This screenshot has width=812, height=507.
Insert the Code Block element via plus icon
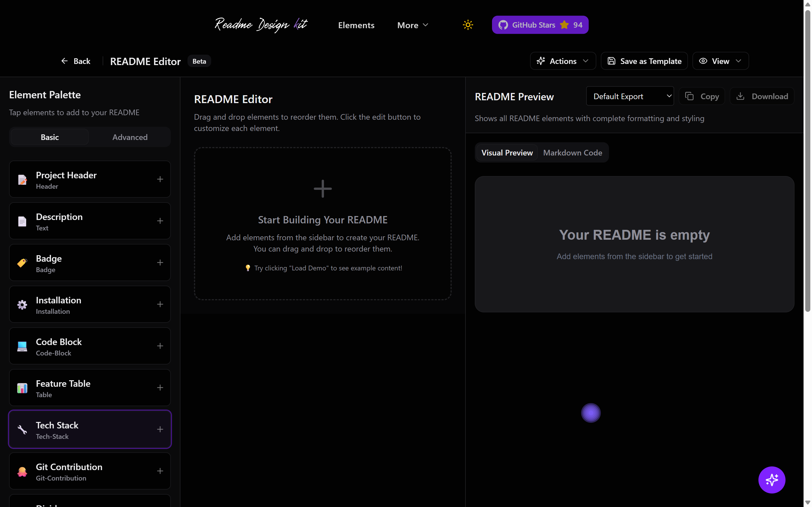coord(160,346)
